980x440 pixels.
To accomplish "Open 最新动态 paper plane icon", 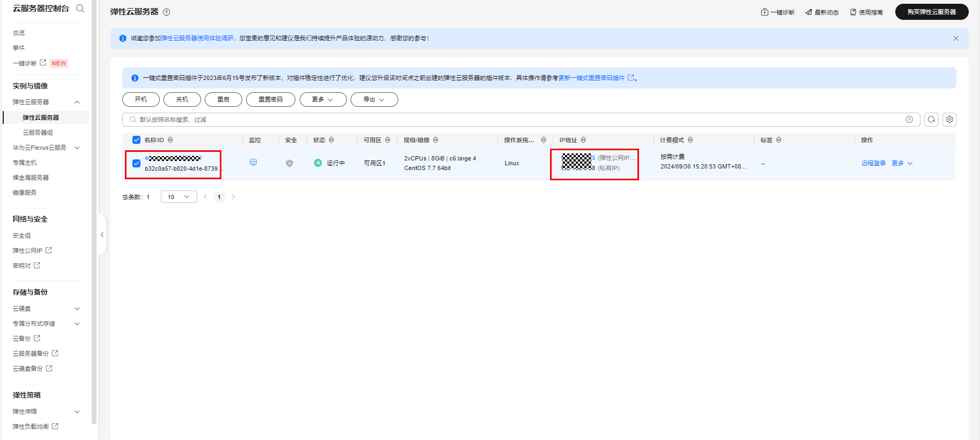I will (808, 12).
